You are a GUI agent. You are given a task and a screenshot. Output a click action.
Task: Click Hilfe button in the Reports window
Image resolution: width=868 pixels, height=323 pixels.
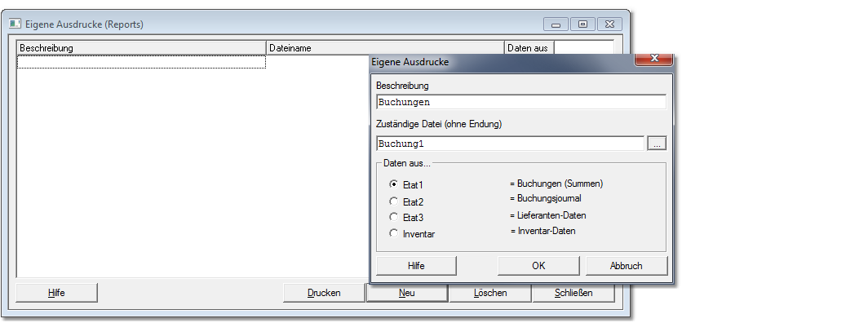pos(56,293)
